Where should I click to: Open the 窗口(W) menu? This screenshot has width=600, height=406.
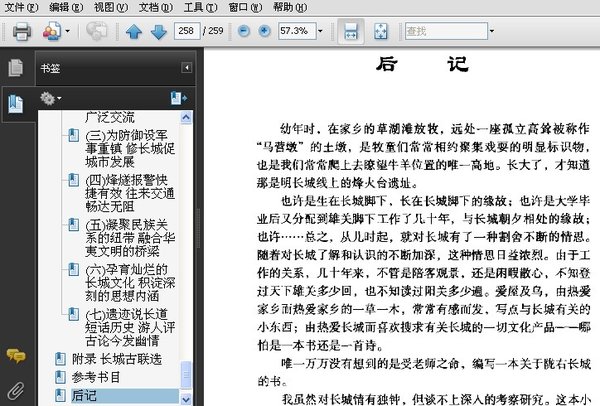[x=245, y=7]
